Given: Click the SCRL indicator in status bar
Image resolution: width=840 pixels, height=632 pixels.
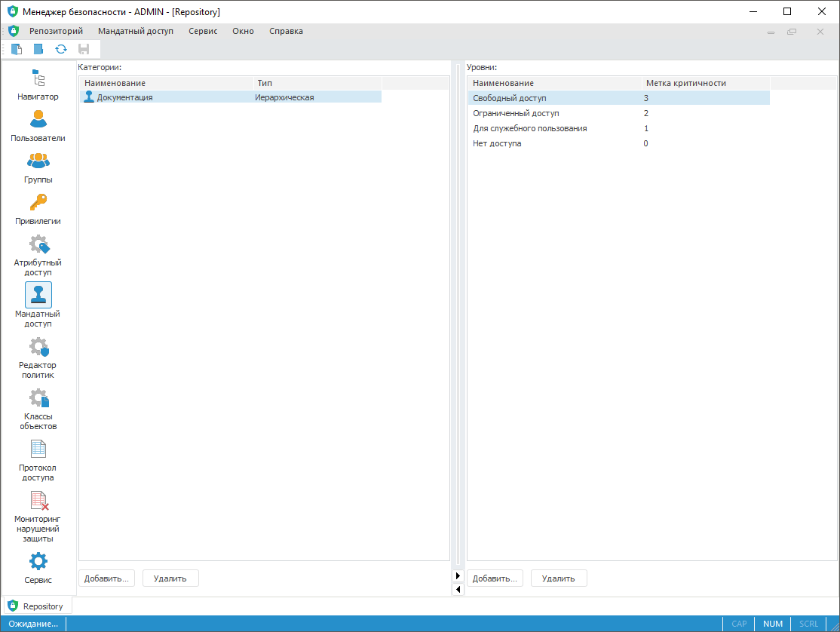Looking at the screenshot, I should pos(808,624).
